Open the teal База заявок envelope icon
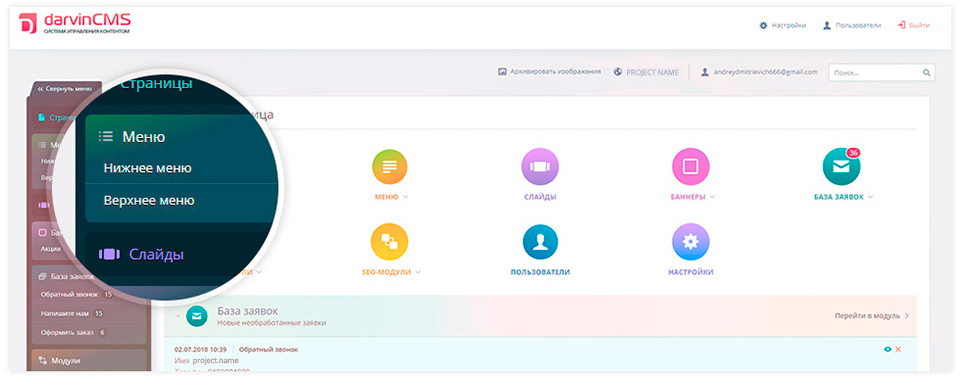Screen dimensions: 960x380 (841, 166)
